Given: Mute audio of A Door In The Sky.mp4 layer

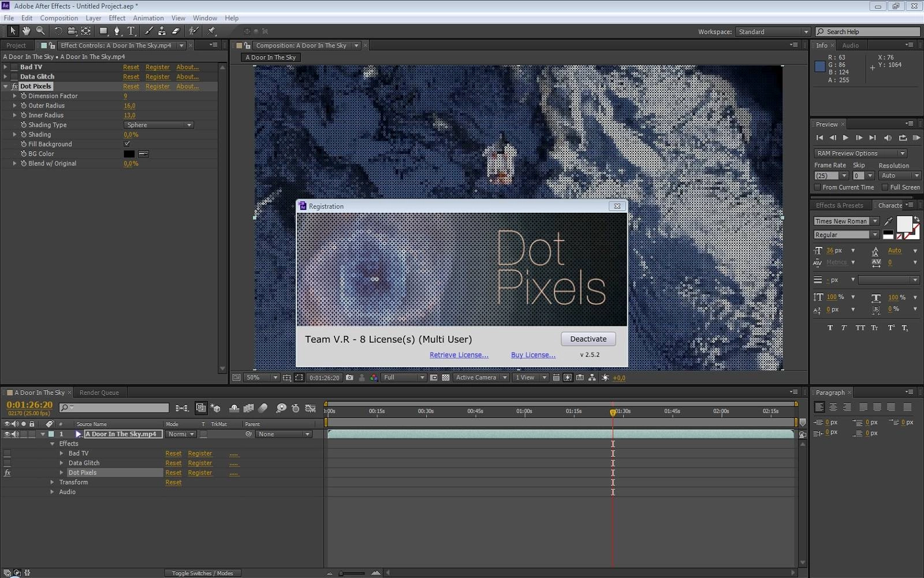Looking at the screenshot, I should [x=15, y=434].
